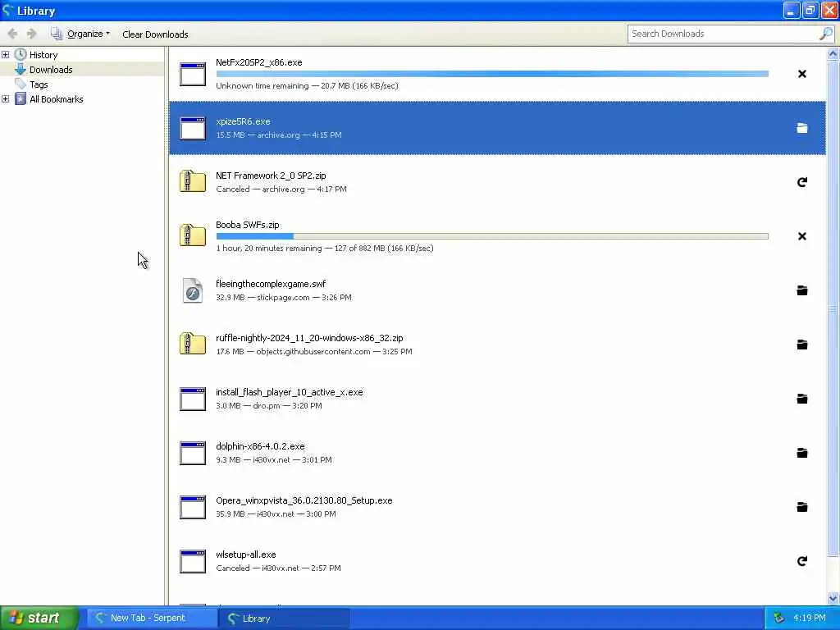
Task: Click the 4:19 PM taskbar clock
Action: click(x=810, y=618)
